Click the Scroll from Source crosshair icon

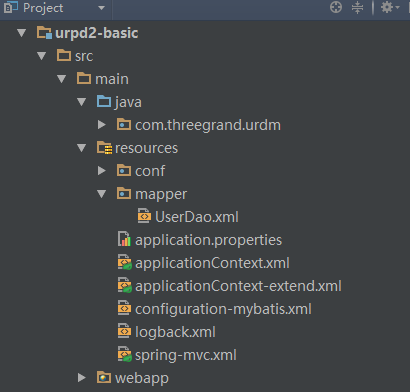coord(336,7)
